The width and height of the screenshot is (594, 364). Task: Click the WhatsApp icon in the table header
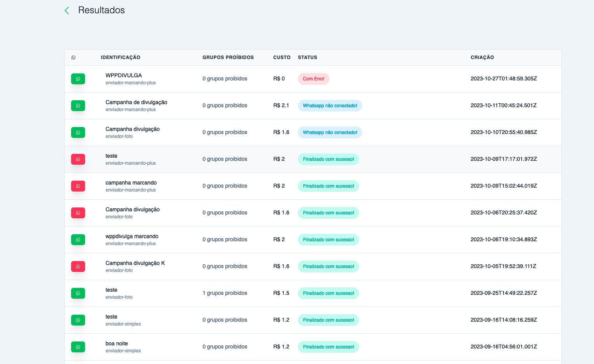(73, 57)
